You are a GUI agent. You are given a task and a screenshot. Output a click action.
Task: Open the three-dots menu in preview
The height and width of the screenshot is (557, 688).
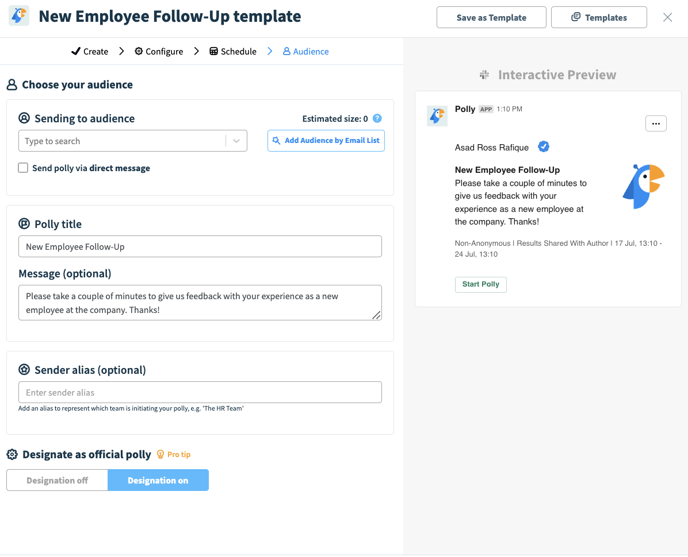point(656,123)
